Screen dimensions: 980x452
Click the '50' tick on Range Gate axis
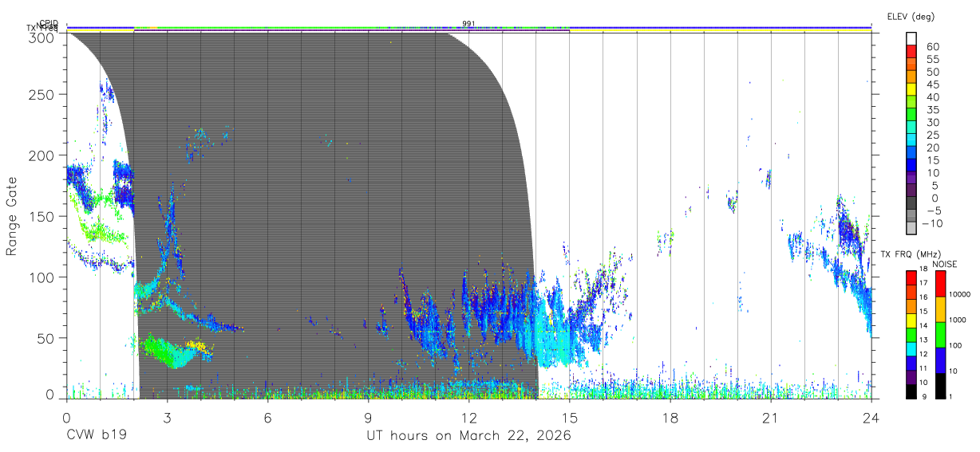(47, 338)
